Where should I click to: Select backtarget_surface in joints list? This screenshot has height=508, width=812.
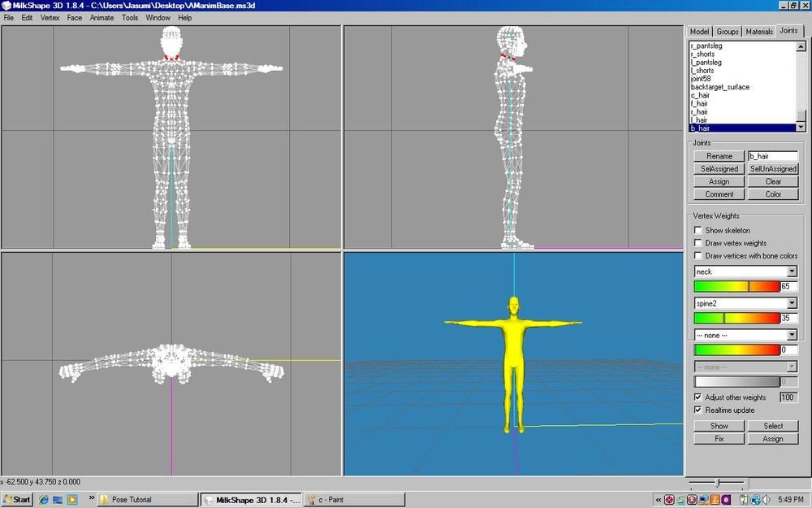coord(720,87)
